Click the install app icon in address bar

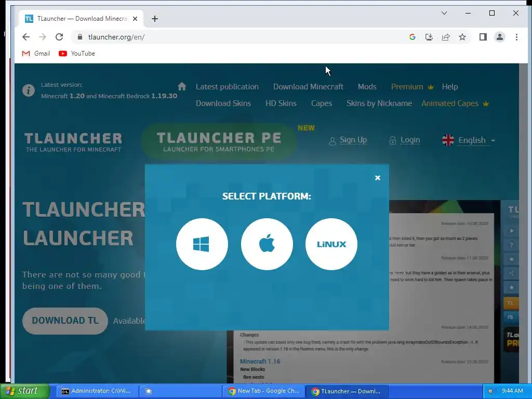pyautogui.click(x=429, y=37)
